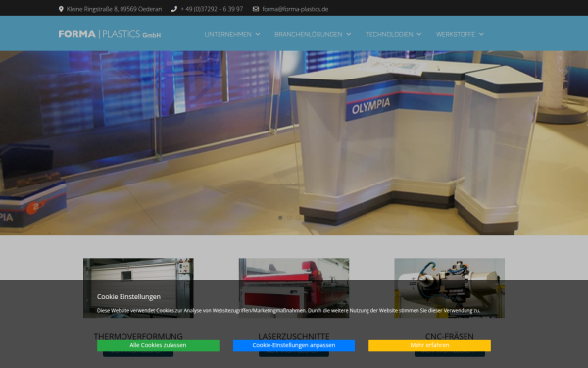The height and width of the screenshot is (368, 588).
Task: Click the envelope email icon
Action: (256, 9)
